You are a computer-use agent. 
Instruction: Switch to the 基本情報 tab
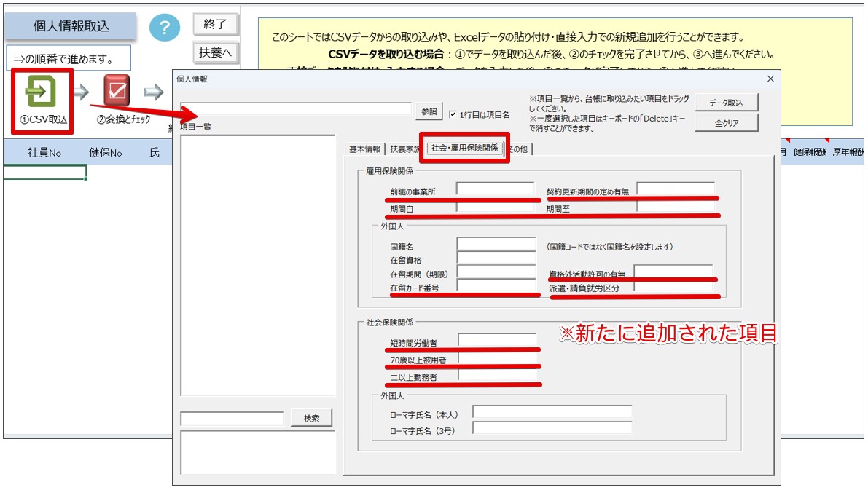click(364, 149)
